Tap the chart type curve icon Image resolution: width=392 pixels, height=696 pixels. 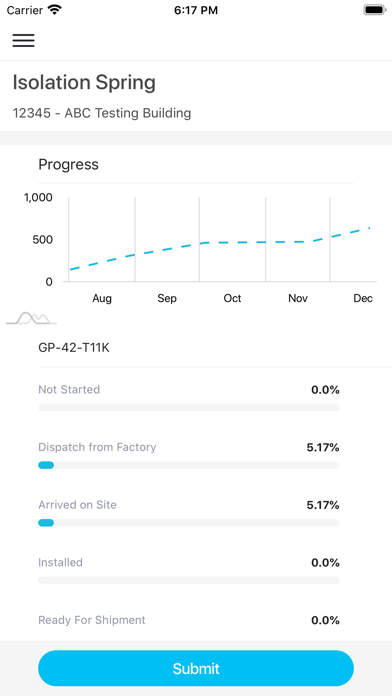click(x=32, y=318)
